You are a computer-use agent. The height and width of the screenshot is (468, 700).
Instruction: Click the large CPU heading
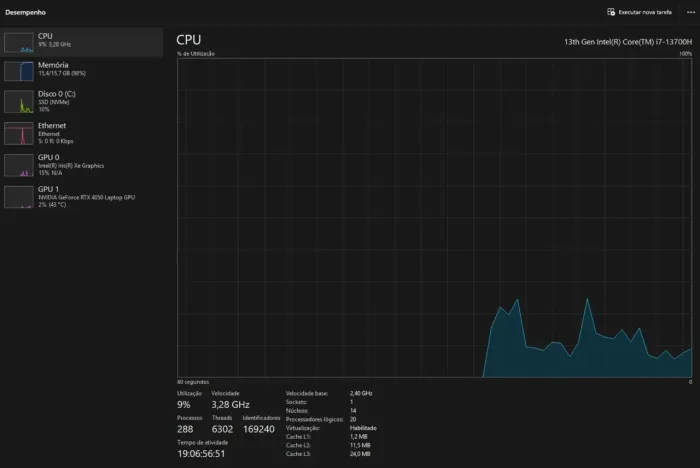[x=188, y=40]
